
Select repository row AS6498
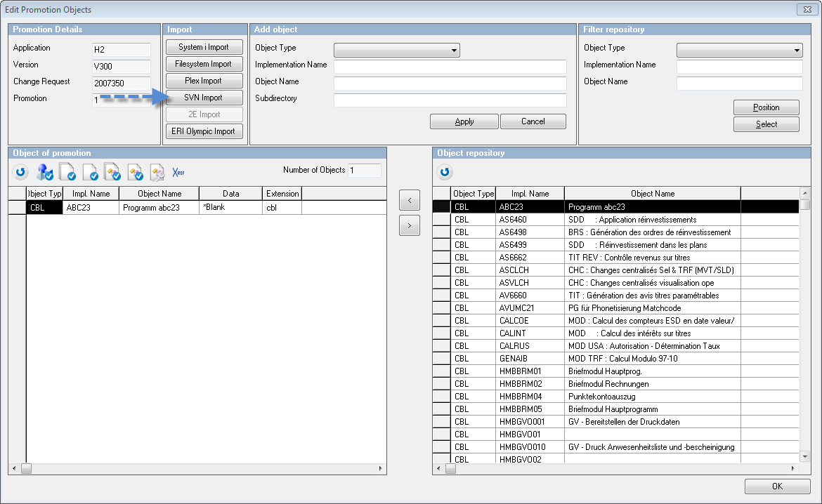click(x=615, y=232)
